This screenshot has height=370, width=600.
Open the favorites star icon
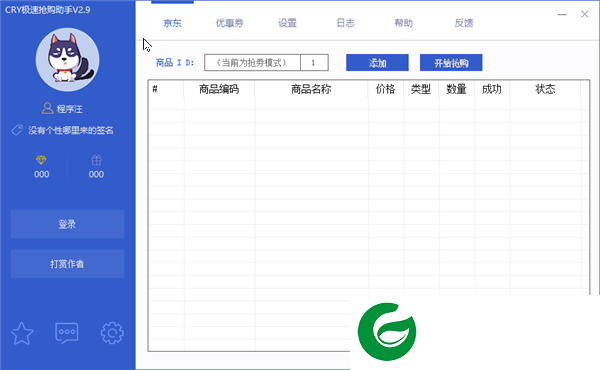(x=22, y=333)
